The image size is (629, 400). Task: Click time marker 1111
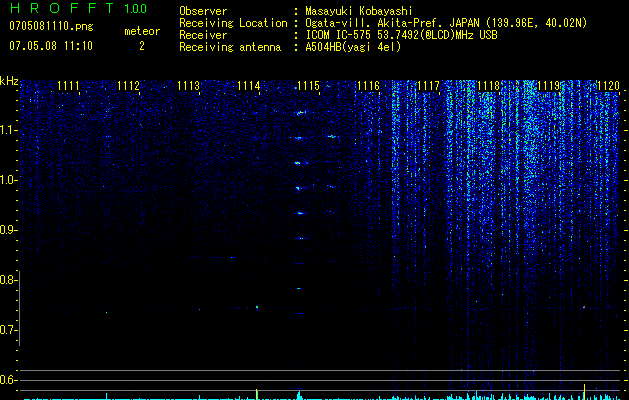coord(69,86)
